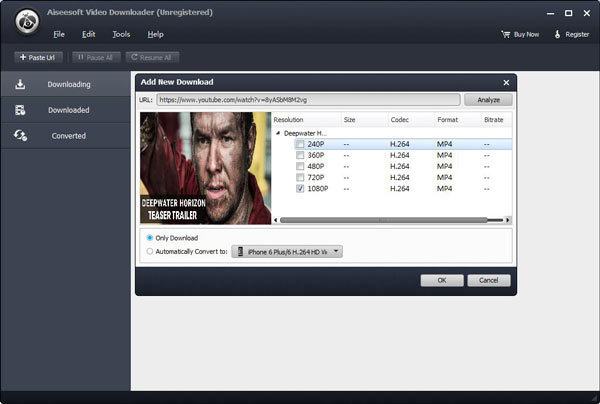Screen dimensions: 600x404
Task: Check the 480P resolution checkbox
Action: point(300,166)
